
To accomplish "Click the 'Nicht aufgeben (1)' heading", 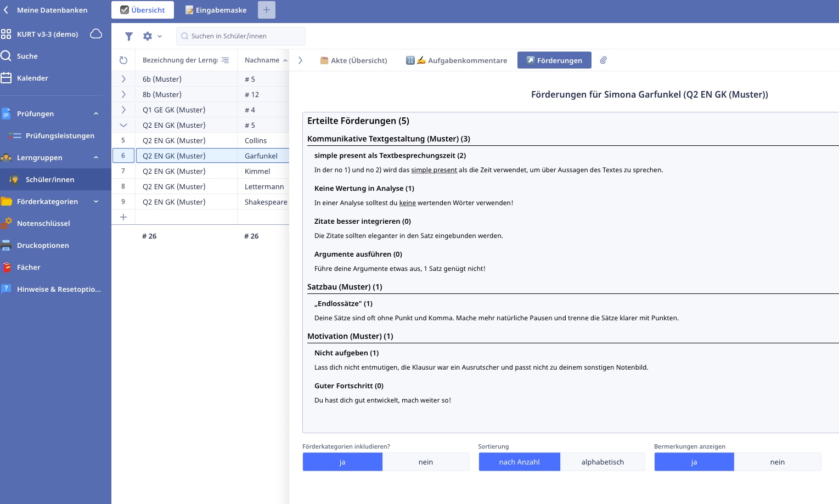I will (346, 353).
